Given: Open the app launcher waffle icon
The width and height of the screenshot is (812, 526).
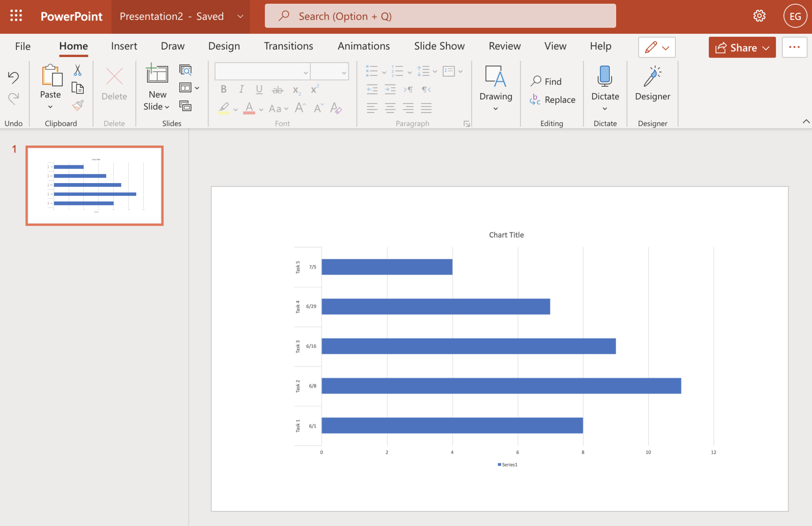Looking at the screenshot, I should (16, 16).
